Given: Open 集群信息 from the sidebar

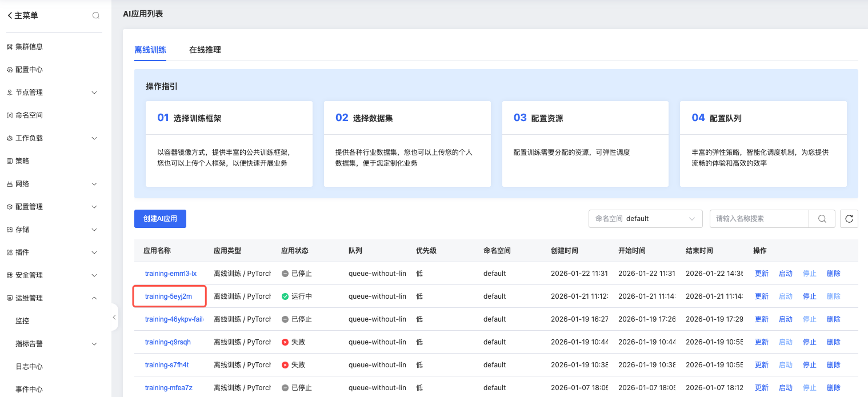Looking at the screenshot, I should [29, 47].
